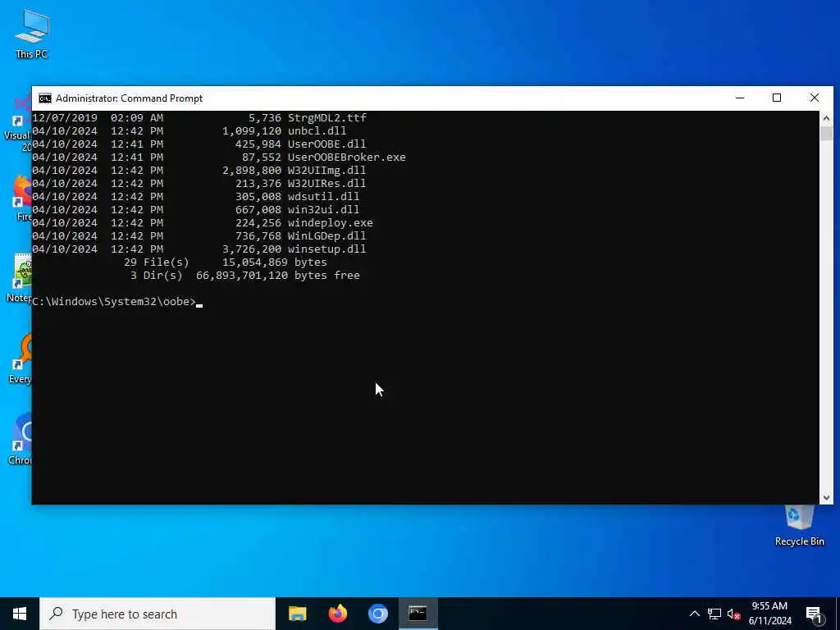Click the scrollbar down arrow in Command Prompt
The width and height of the screenshot is (840, 630).
point(826,498)
